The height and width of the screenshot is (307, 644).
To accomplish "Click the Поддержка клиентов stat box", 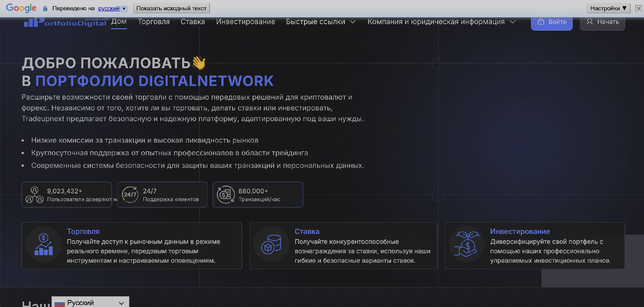I will click(x=162, y=194).
